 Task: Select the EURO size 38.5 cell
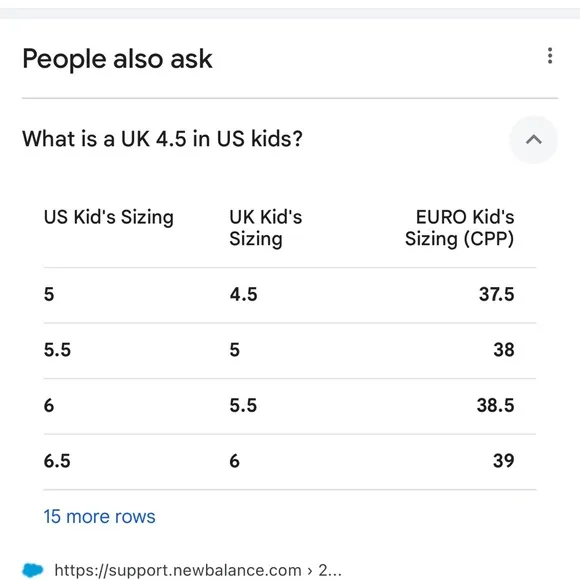pos(495,405)
